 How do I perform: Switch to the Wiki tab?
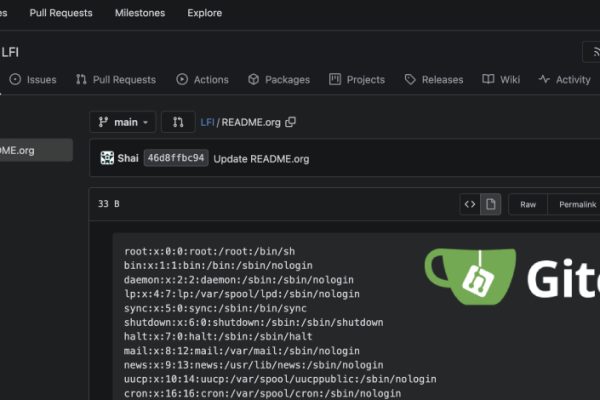tap(501, 80)
